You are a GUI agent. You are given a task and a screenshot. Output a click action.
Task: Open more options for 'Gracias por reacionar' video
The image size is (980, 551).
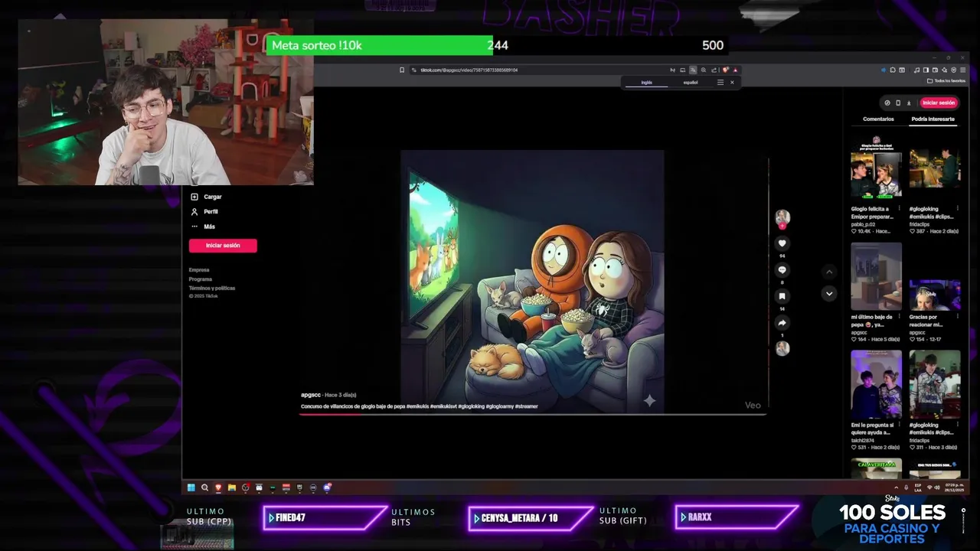pos(958,316)
